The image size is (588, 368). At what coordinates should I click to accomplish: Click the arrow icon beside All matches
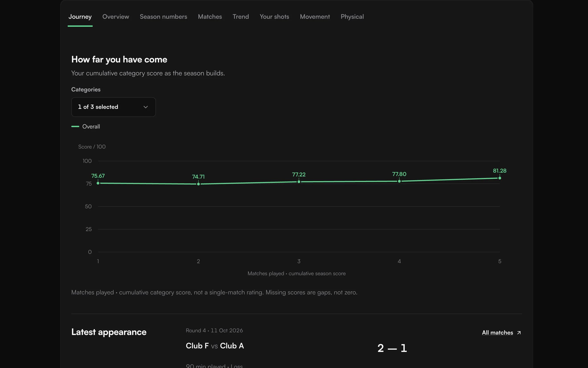(519, 333)
